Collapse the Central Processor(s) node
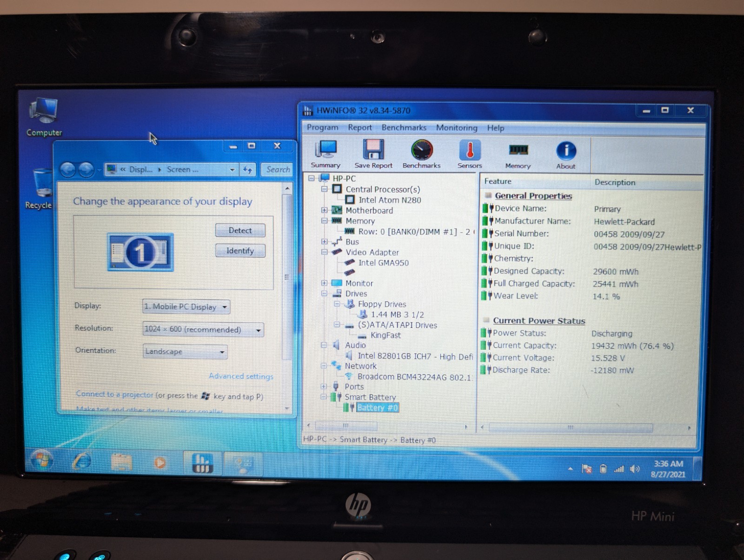This screenshot has height=560, width=744. pyautogui.click(x=325, y=189)
